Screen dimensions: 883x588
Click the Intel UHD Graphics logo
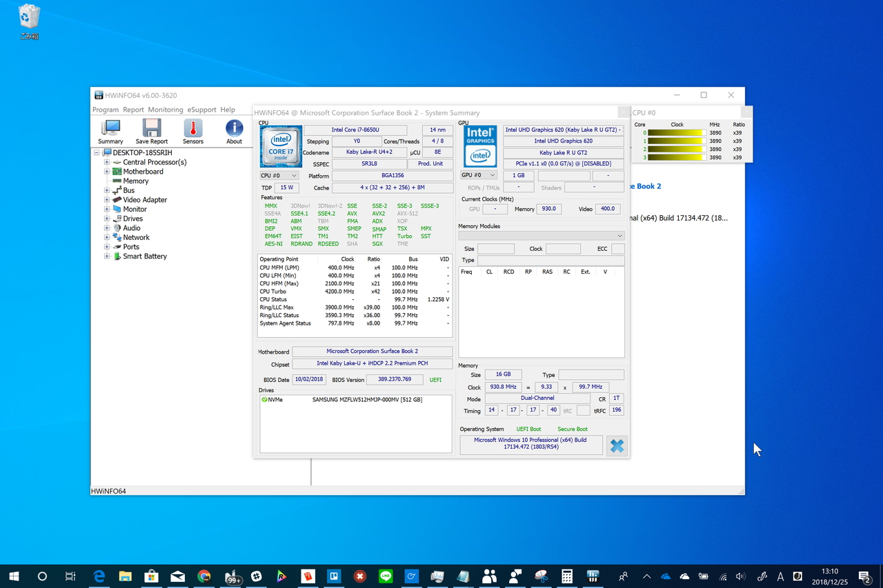pos(479,145)
